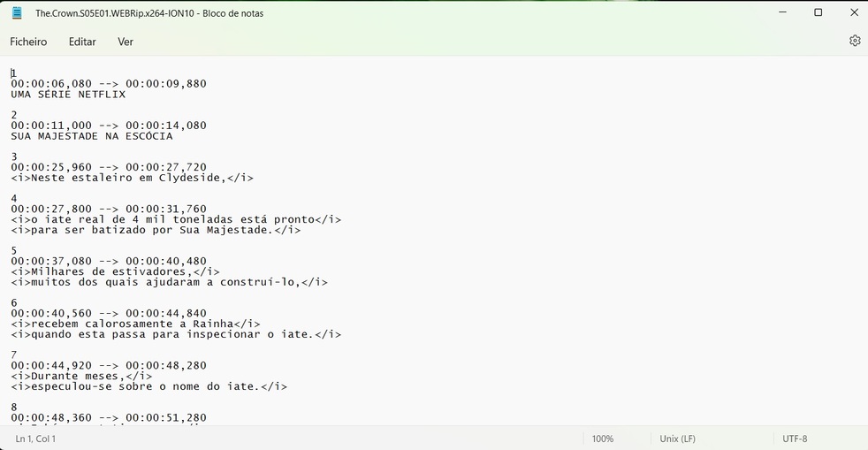Click the line quando esta passa para inspecionar

[x=176, y=334]
